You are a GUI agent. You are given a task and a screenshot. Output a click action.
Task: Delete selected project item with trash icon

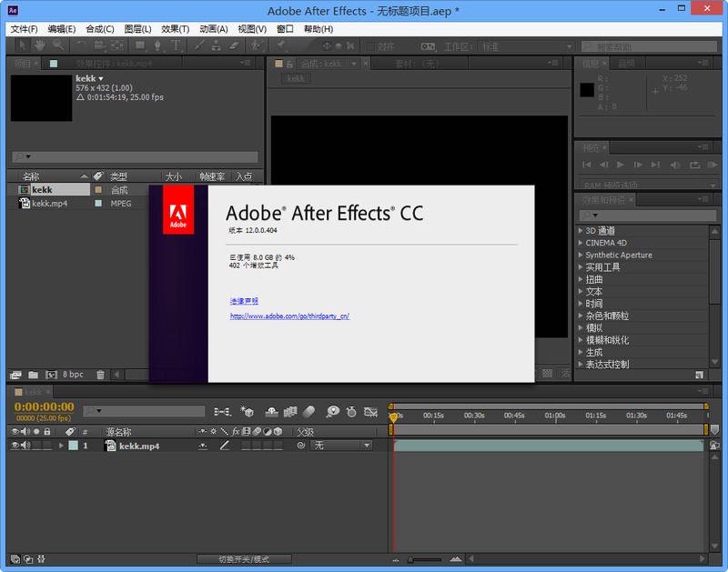[x=101, y=375]
